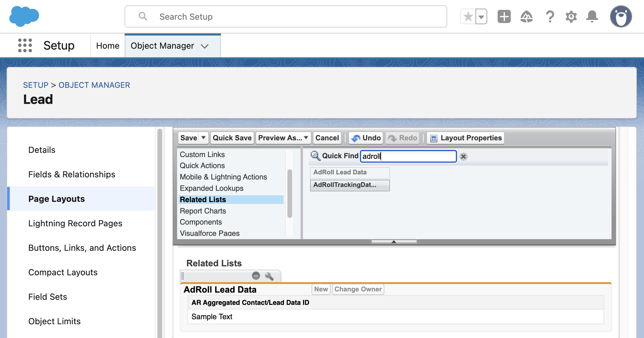Click the New button on AdRoll Lead Data

[x=321, y=289]
